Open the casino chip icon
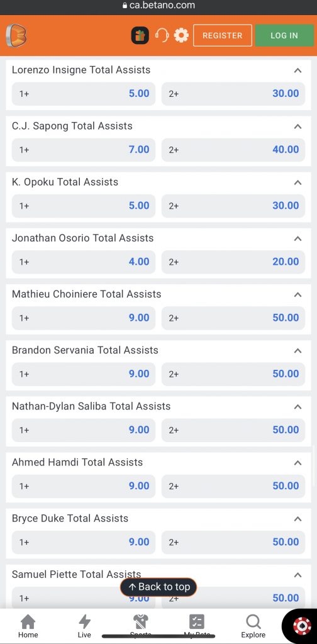The width and height of the screenshot is (317, 644). point(302,626)
